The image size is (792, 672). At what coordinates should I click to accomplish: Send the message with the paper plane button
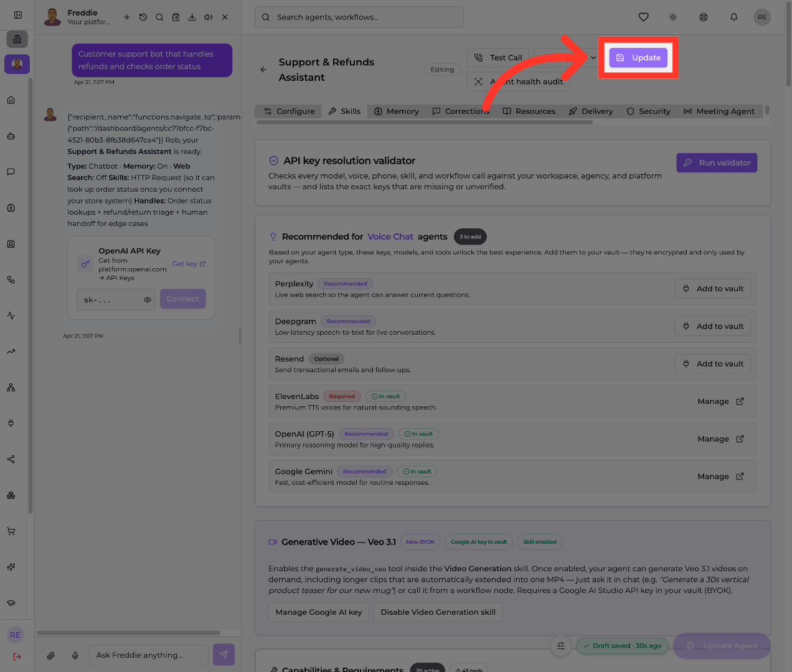(x=224, y=655)
